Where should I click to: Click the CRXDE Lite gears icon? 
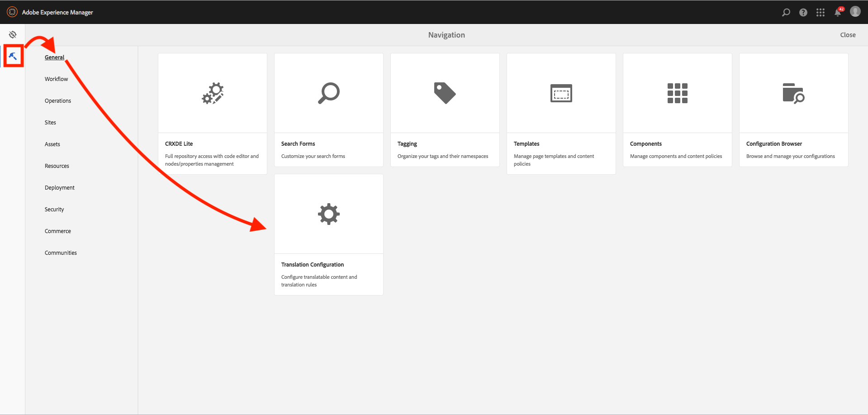tap(213, 93)
